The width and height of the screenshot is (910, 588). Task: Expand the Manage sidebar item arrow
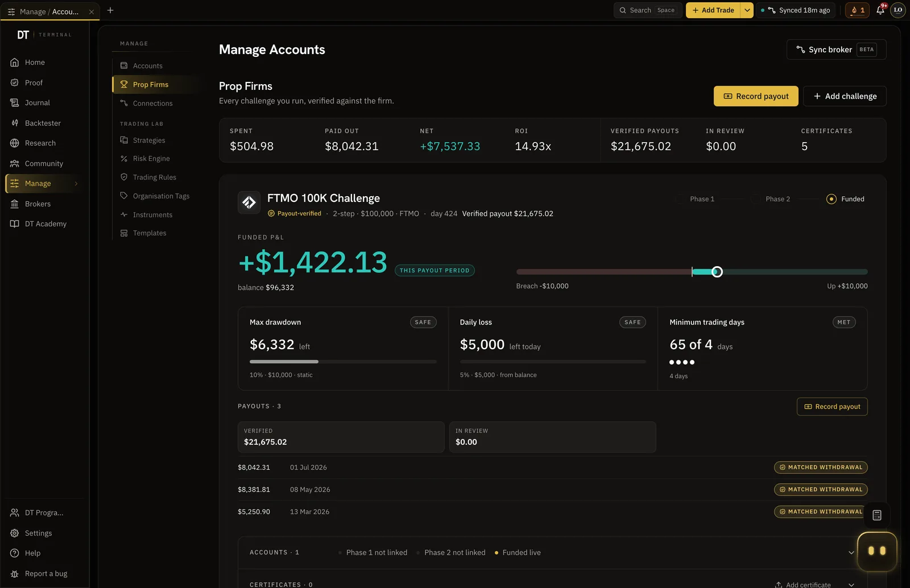76,184
